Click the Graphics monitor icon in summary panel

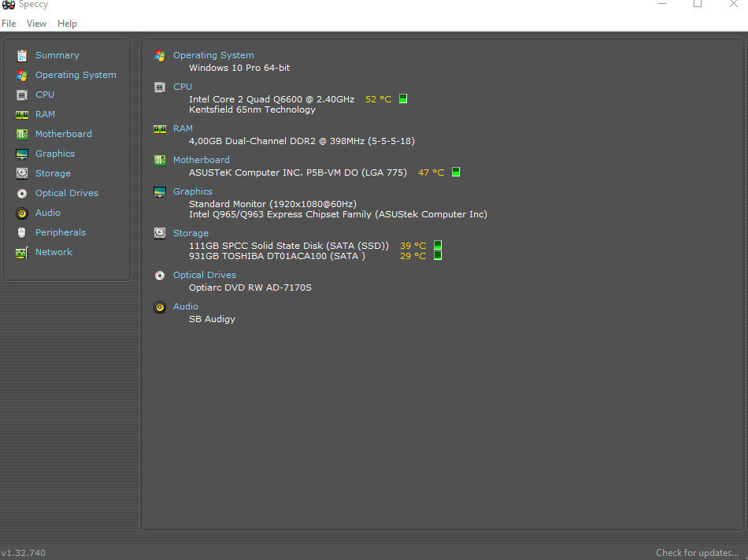point(160,191)
